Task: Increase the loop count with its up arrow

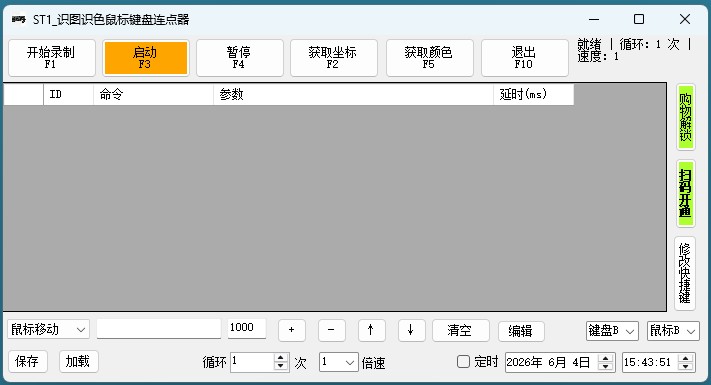Action: [281, 358]
